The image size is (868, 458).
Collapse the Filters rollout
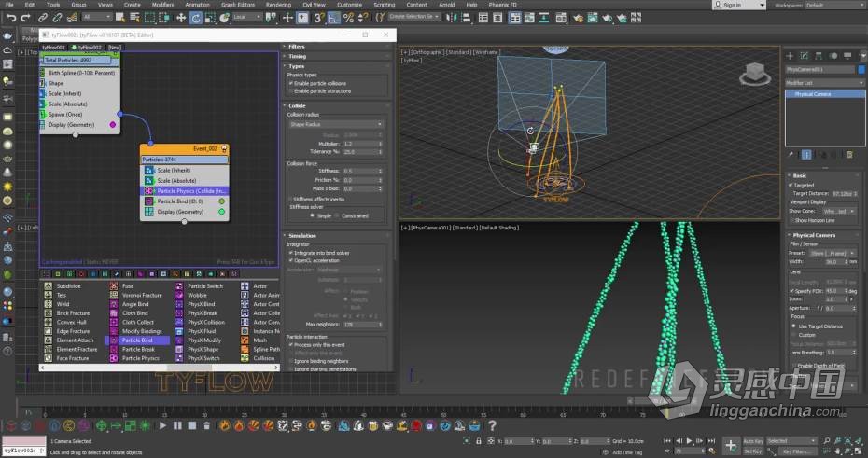click(297, 47)
